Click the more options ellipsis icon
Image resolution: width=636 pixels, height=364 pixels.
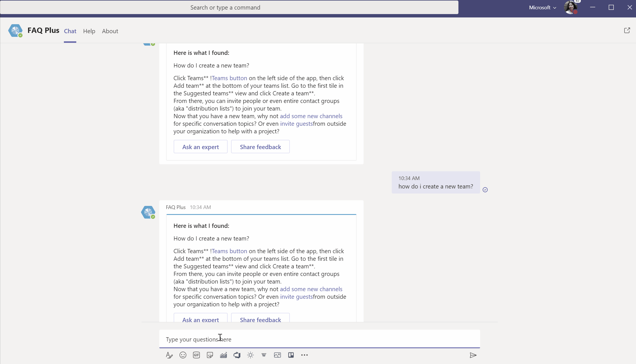304,355
